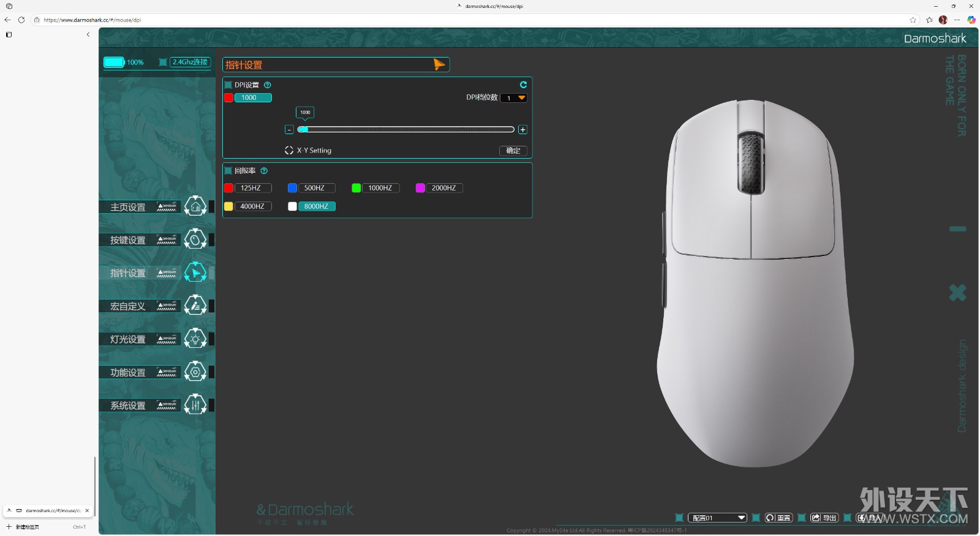The height and width of the screenshot is (536, 980).
Task: Open 系统设置 menu item
Action: click(x=128, y=406)
